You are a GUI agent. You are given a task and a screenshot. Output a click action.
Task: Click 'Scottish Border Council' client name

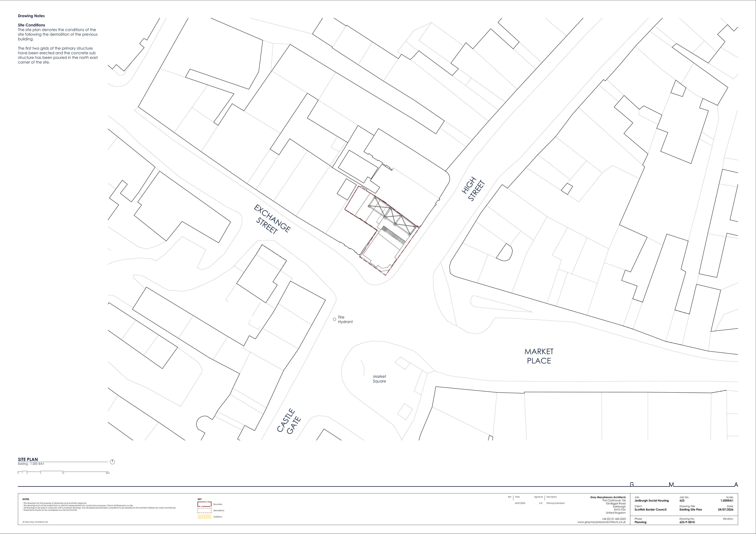tap(650, 509)
